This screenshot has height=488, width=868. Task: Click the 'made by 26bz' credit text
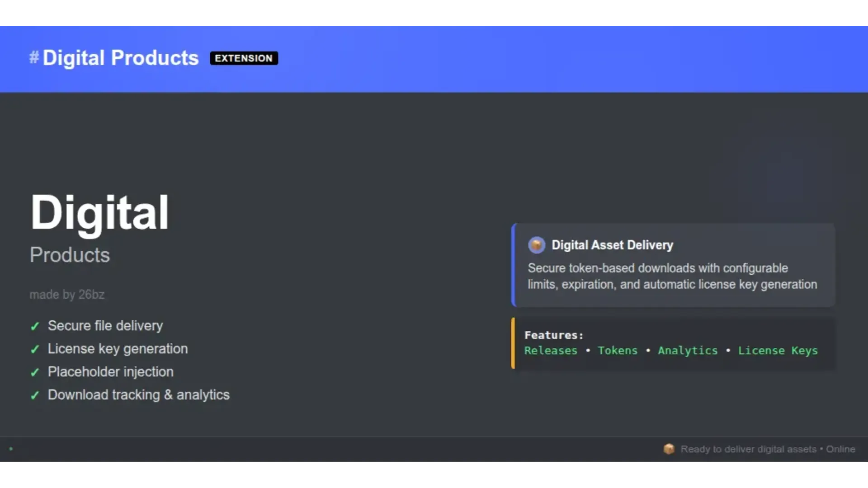pyautogui.click(x=67, y=295)
